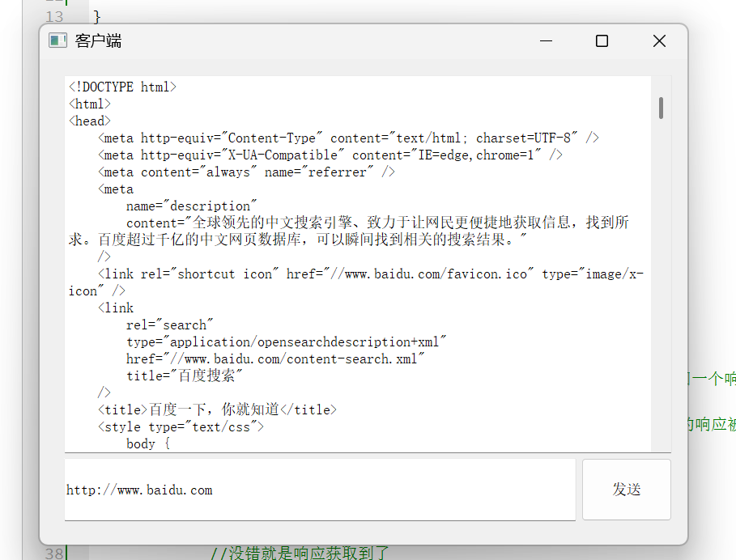Screen dimensions: 736x560
Task: Click the name="description" line
Action: (x=192, y=206)
